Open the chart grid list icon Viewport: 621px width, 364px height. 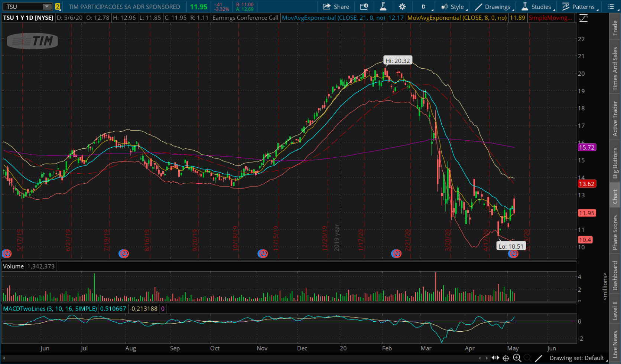point(611,7)
